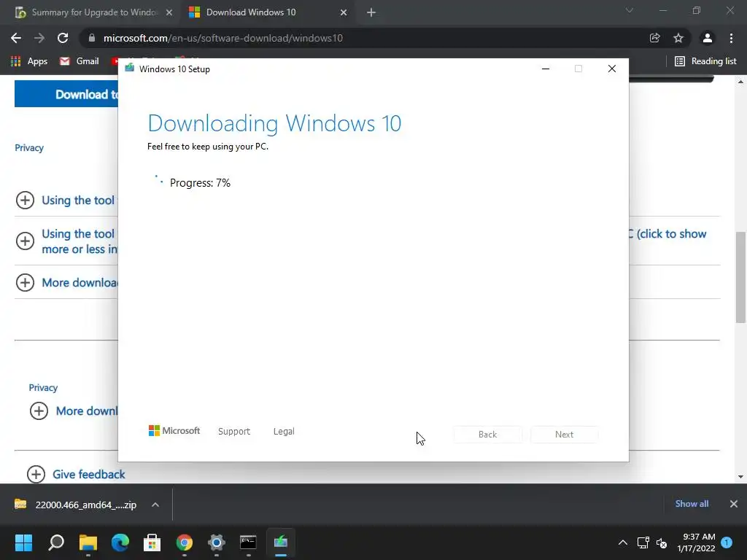Expand lower More downloads plus icon
Image resolution: width=747 pixels, height=560 pixels.
point(39,411)
